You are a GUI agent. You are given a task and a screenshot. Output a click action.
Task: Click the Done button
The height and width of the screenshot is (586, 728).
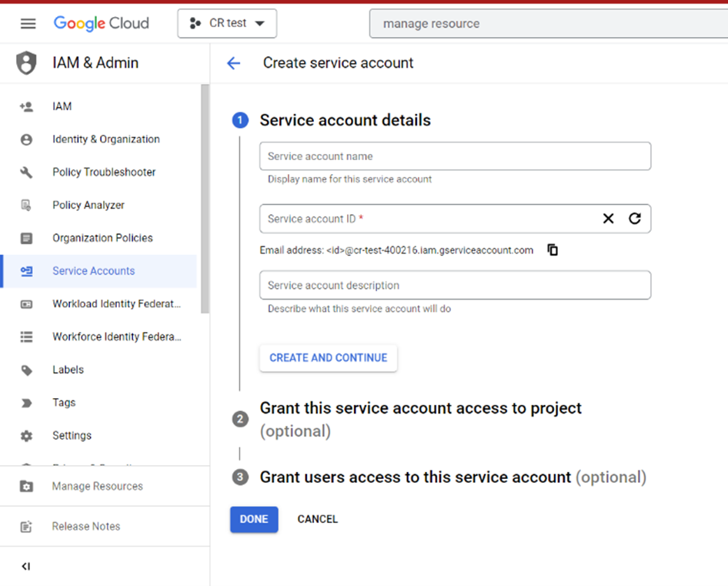click(254, 519)
